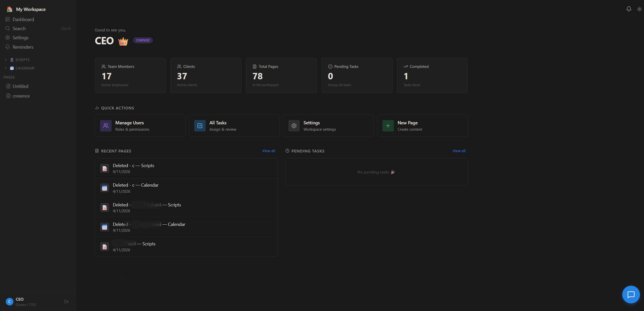Click calendar icon for 'jivani — Calendar' row
The width and height of the screenshot is (644, 311).
[104, 227]
